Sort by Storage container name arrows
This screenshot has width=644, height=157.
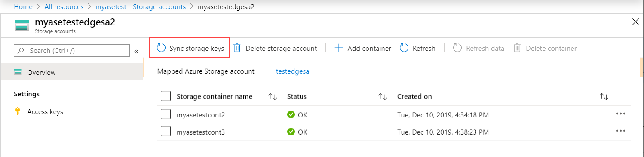[x=273, y=97]
